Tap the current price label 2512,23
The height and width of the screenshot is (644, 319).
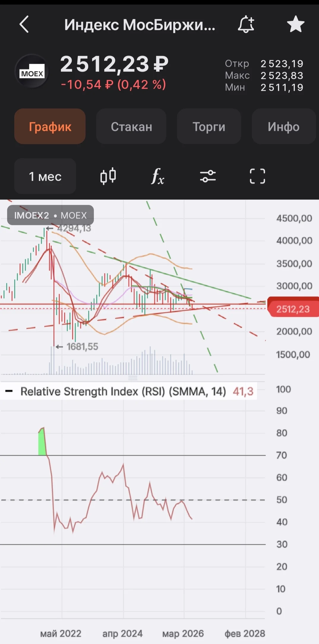click(x=293, y=309)
